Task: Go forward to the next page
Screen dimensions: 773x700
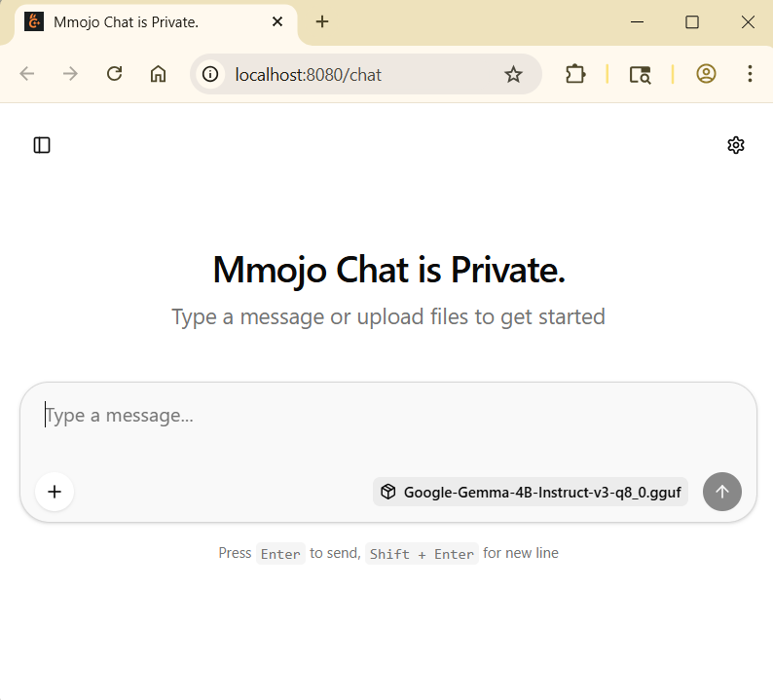Action: tap(70, 74)
